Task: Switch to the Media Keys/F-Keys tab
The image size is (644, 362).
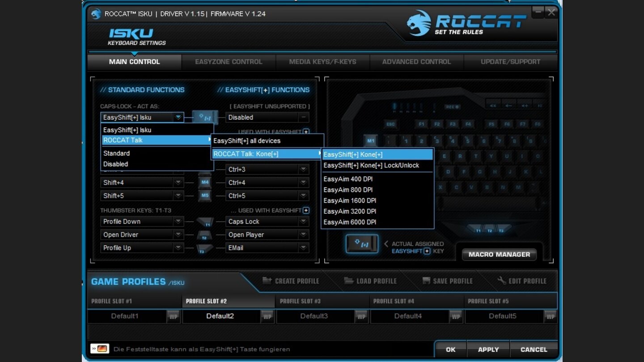Action: click(322, 62)
